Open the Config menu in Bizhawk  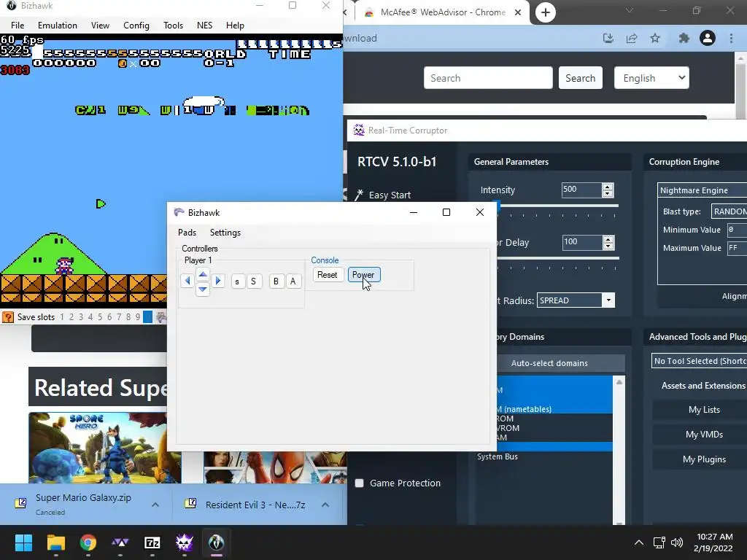coord(136,26)
